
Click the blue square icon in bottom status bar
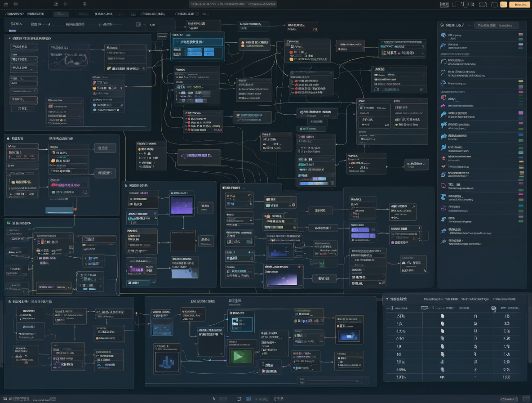tap(248, 399)
